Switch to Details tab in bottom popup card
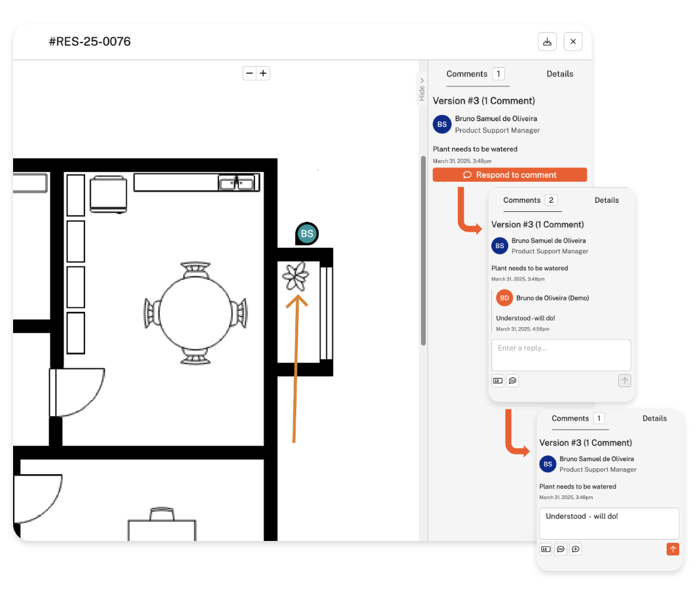This screenshot has height=590, width=700. click(x=654, y=419)
